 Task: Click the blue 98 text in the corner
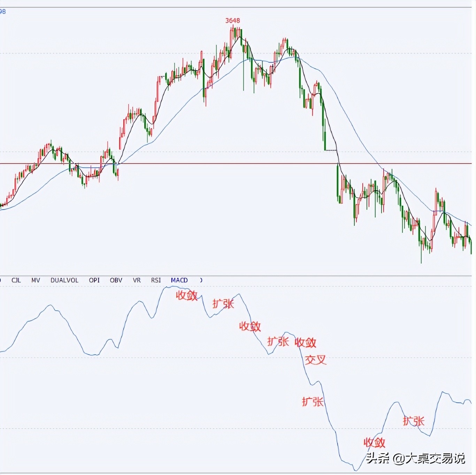tap(3, 12)
